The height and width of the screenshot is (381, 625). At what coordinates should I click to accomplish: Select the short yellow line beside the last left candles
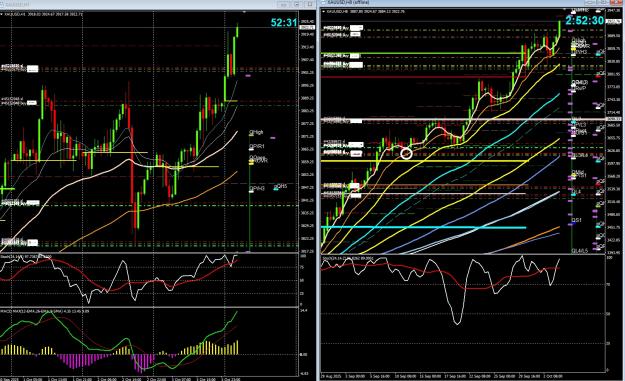231,101
